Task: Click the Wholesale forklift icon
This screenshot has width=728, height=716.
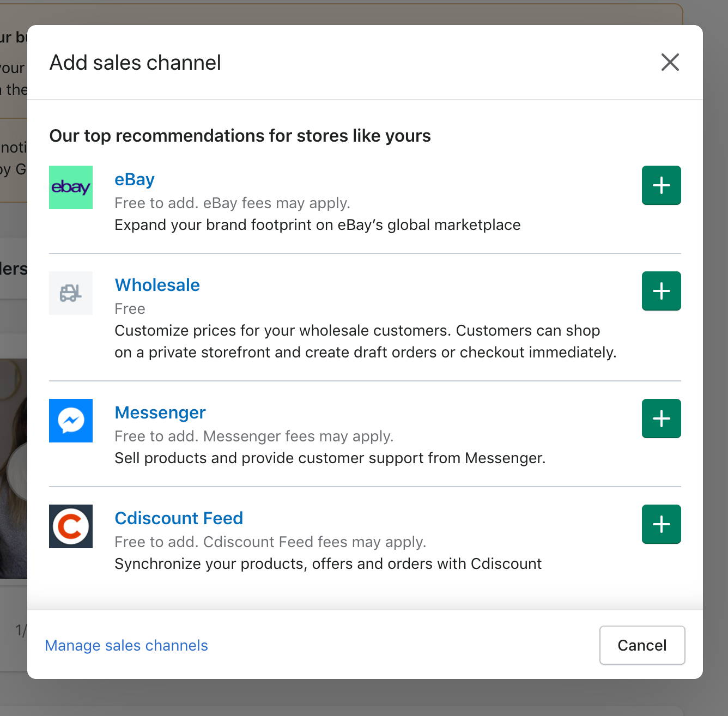Action: (x=71, y=293)
